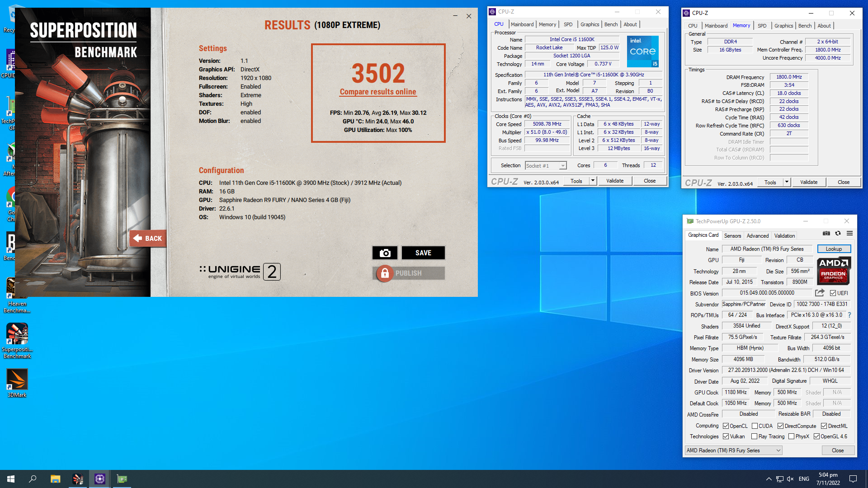Click the Intel Core i5 logo in CPU-Z
The image size is (868, 488).
642,52
